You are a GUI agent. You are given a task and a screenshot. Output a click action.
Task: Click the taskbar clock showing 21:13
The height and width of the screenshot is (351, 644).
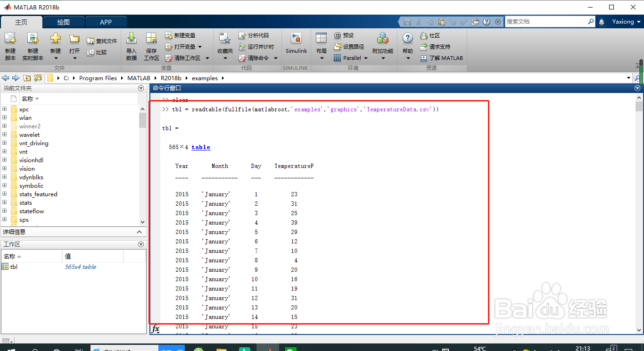tap(583, 348)
